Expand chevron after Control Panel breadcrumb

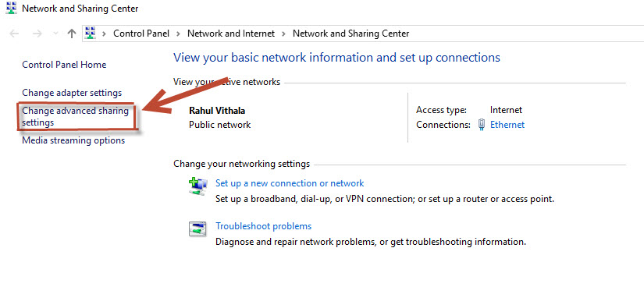click(178, 34)
